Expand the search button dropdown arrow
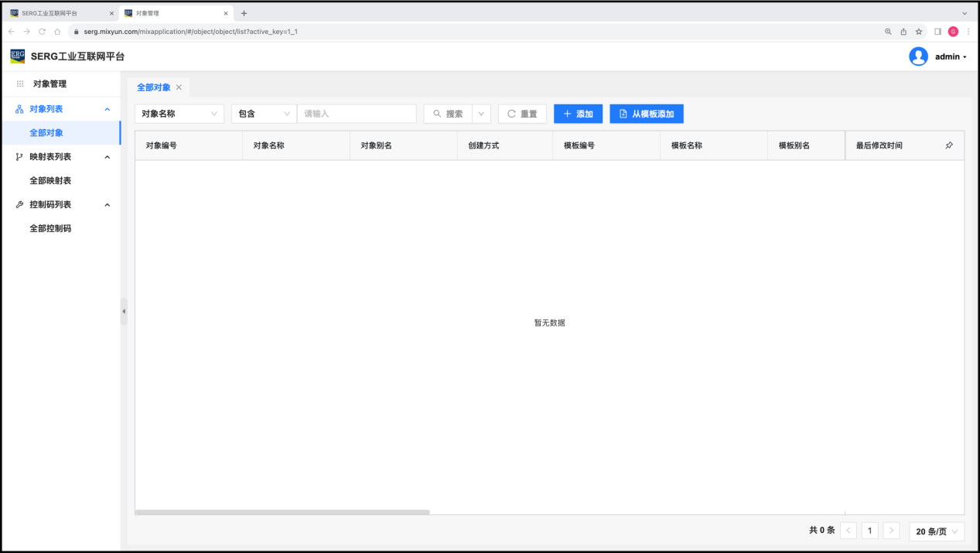980x553 pixels. click(x=481, y=114)
